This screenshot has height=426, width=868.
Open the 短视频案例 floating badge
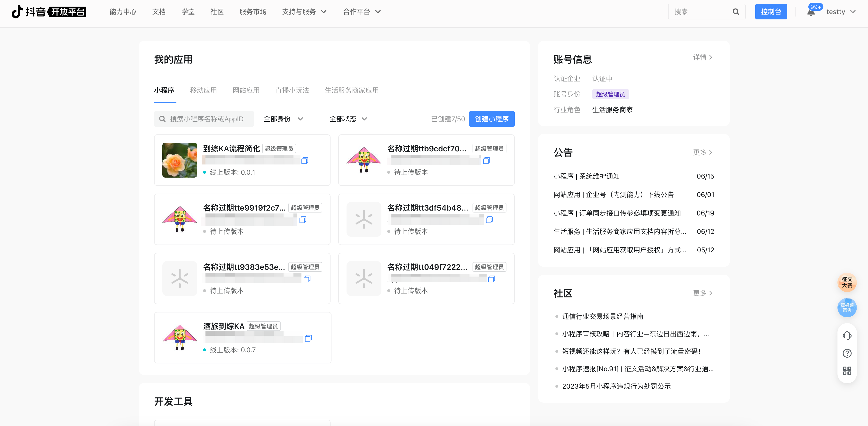click(847, 308)
